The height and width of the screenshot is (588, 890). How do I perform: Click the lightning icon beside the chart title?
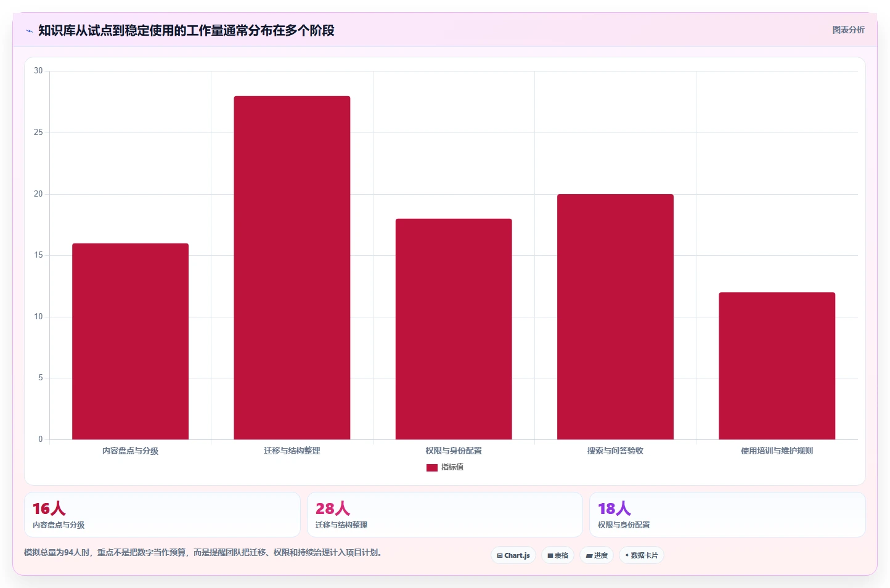tap(29, 31)
